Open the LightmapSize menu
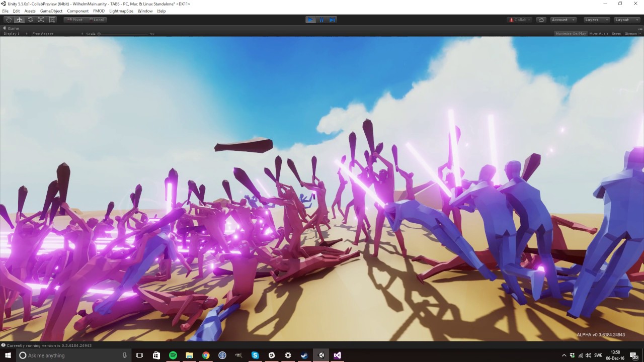This screenshot has width=644, height=362. [121, 11]
